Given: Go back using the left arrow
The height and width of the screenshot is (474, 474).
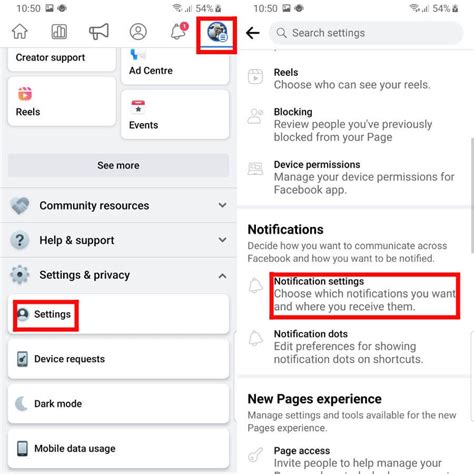Looking at the screenshot, I should tap(253, 33).
